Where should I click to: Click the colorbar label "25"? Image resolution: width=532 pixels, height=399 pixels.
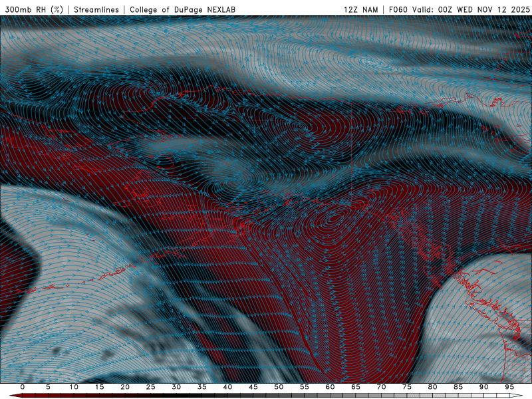click(151, 387)
